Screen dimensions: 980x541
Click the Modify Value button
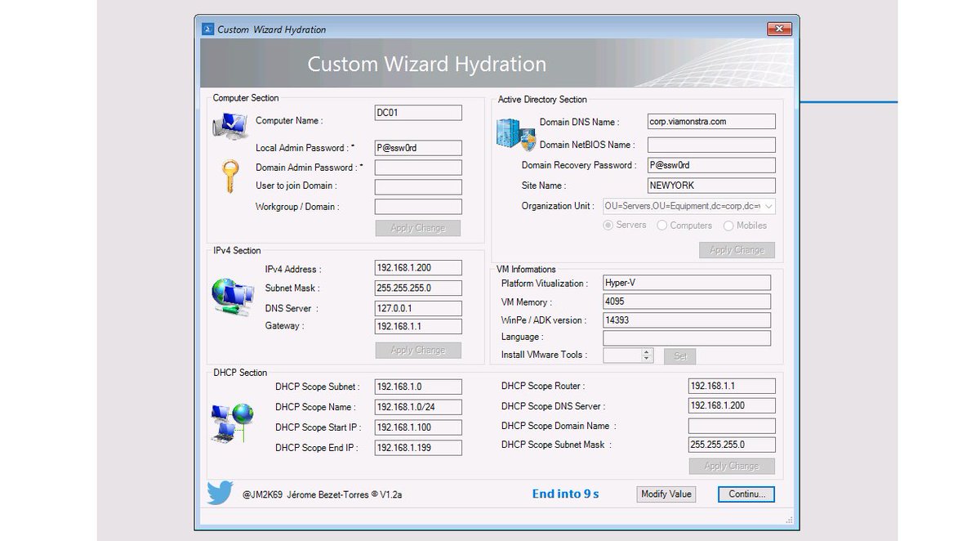coord(666,494)
